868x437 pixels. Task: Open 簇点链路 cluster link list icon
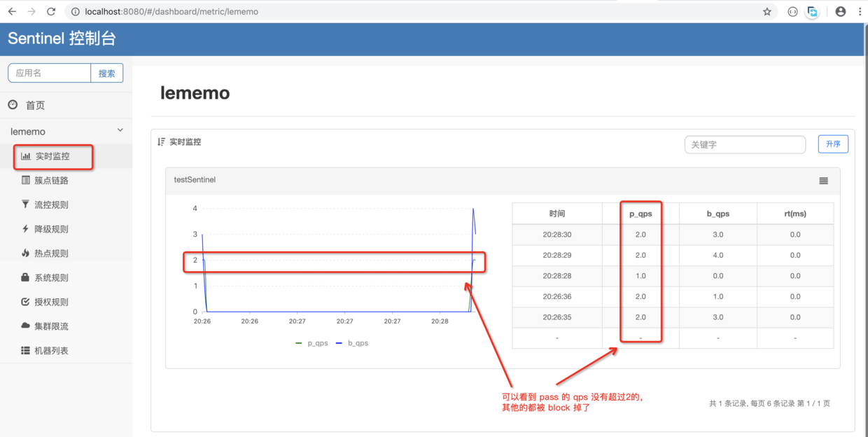26,180
